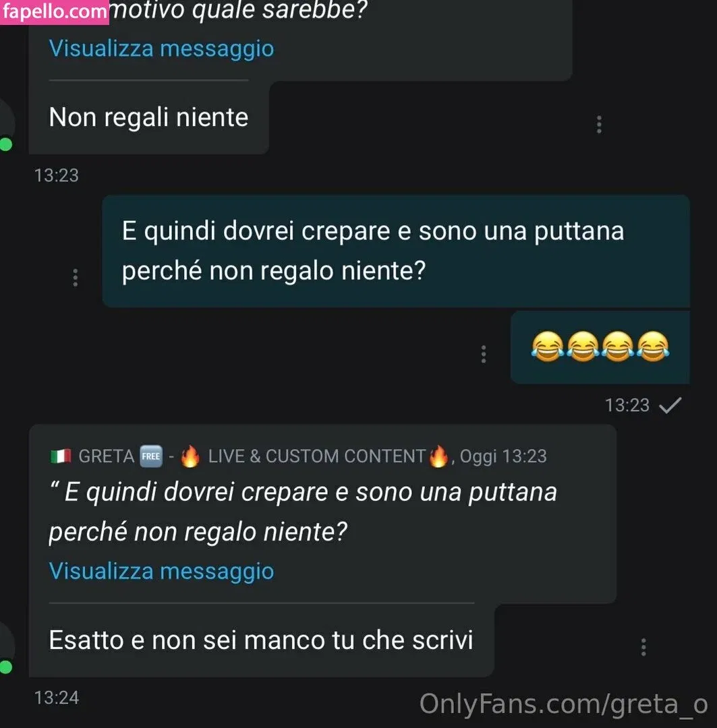Open options menu beside 'Non regali niente' message
717x728 pixels.
tap(599, 125)
